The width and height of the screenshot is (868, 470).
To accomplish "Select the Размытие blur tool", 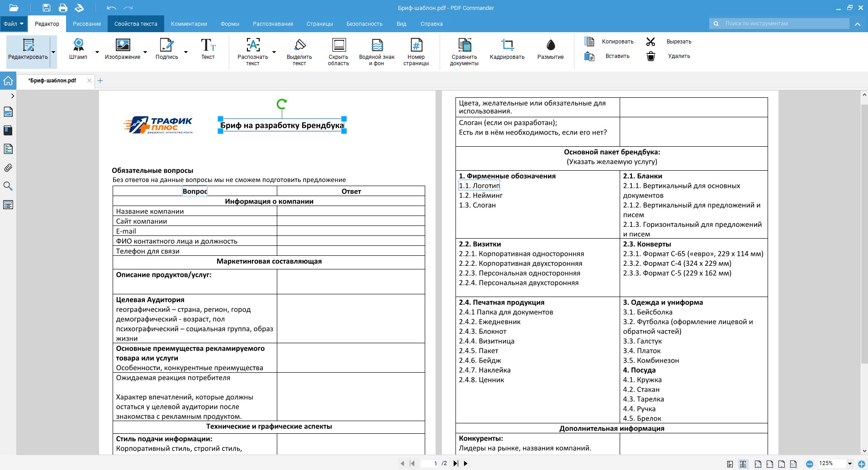I will [550, 49].
